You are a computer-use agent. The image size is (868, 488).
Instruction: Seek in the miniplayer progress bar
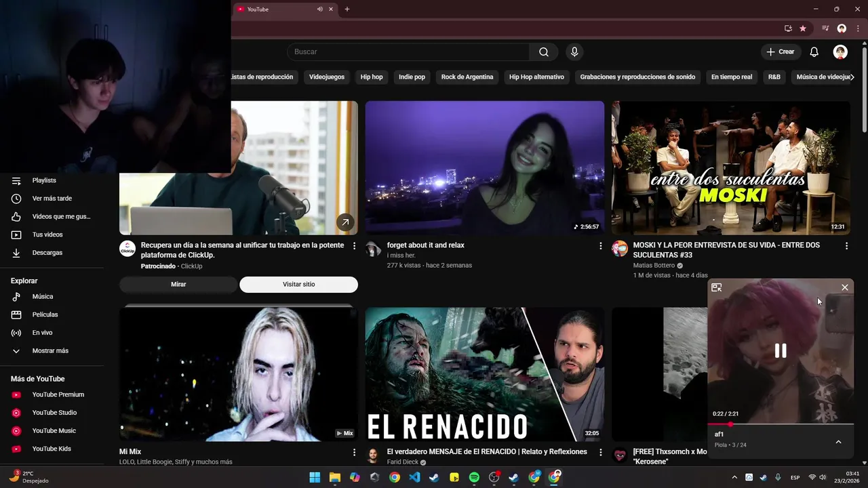coord(781,424)
